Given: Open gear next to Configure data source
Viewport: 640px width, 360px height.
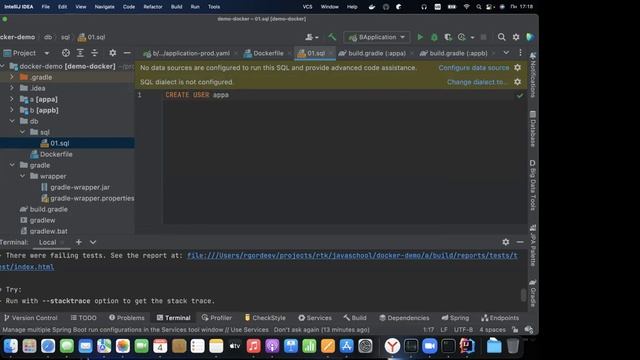Looking at the screenshot, I should (518, 68).
